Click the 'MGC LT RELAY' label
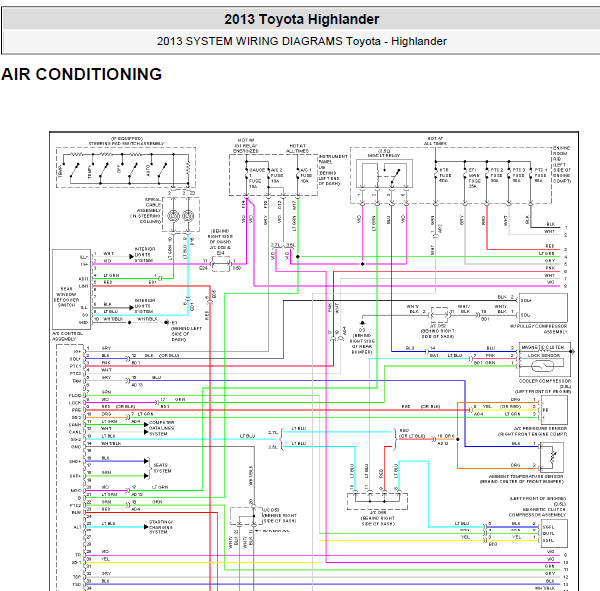Viewport: 600px width, 591px height. click(x=384, y=155)
